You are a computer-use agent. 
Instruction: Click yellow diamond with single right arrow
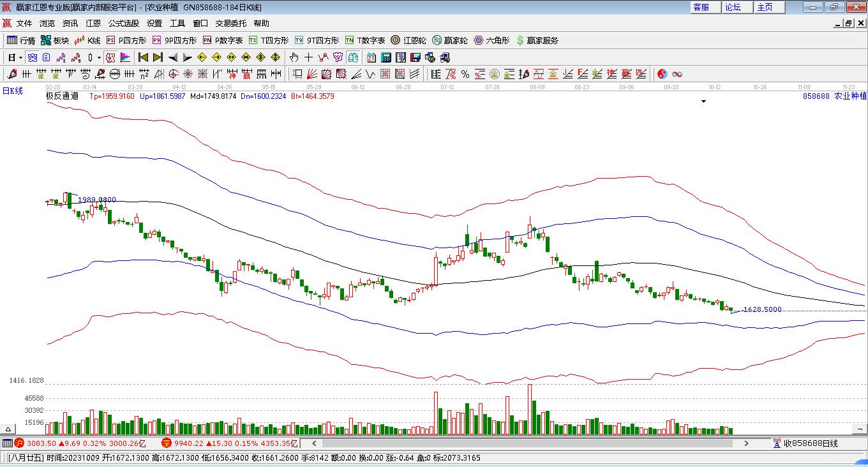pos(216,57)
